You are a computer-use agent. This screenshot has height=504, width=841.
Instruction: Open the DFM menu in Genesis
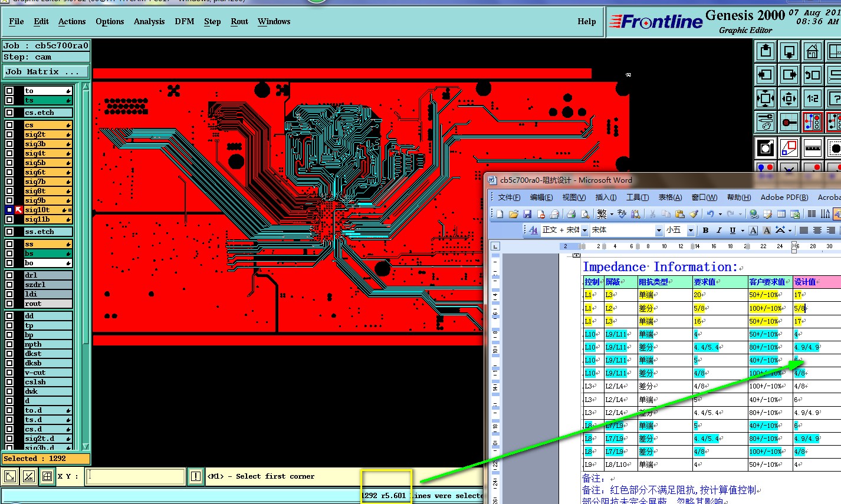coord(185,21)
